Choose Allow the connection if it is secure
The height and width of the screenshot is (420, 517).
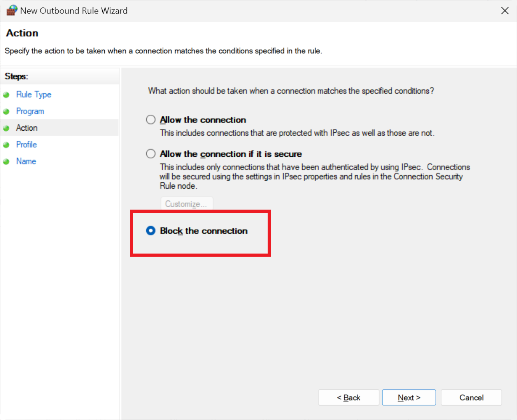[x=151, y=154]
